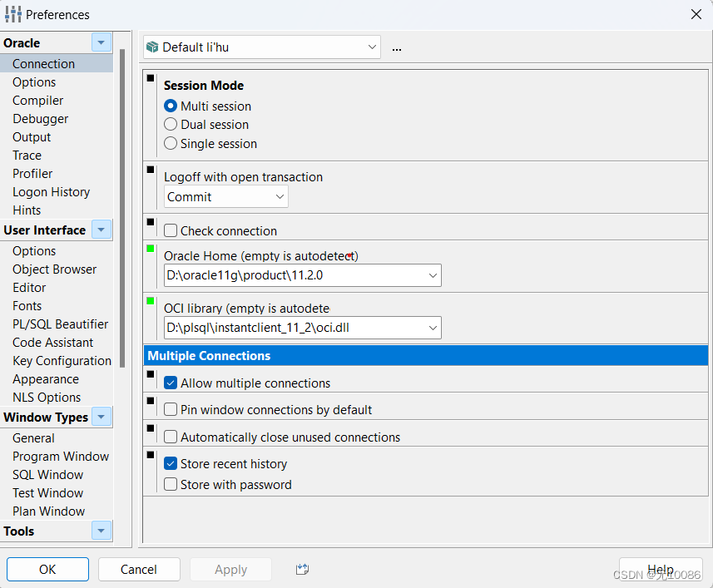Select the Multi session radio button
Screen dimensions: 713x588
(x=171, y=106)
